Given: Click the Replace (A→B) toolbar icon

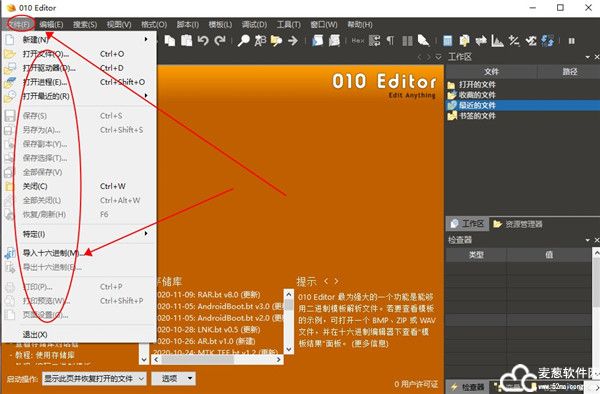Looking at the screenshot, I should tap(261, 41).
